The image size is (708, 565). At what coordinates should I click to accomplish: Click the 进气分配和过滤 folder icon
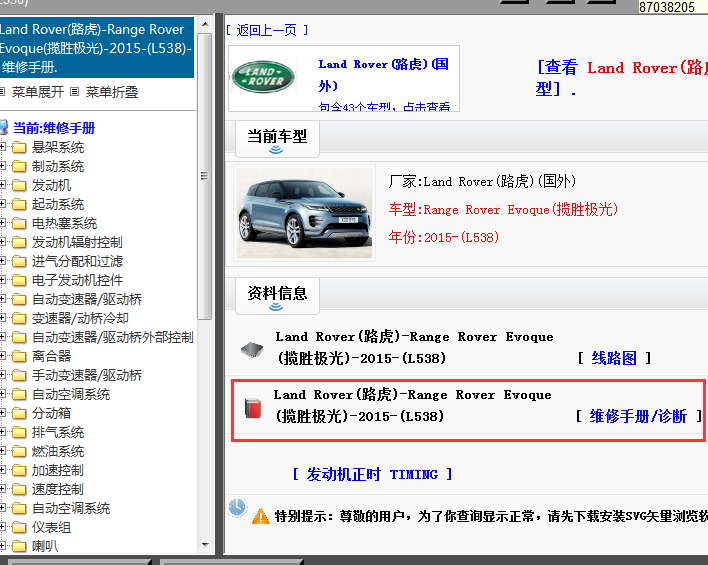coord(19,261)
